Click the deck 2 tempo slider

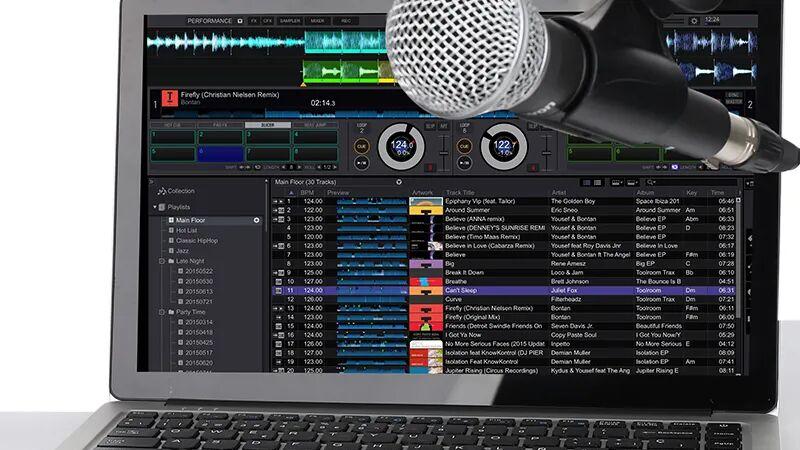[546, 152]
